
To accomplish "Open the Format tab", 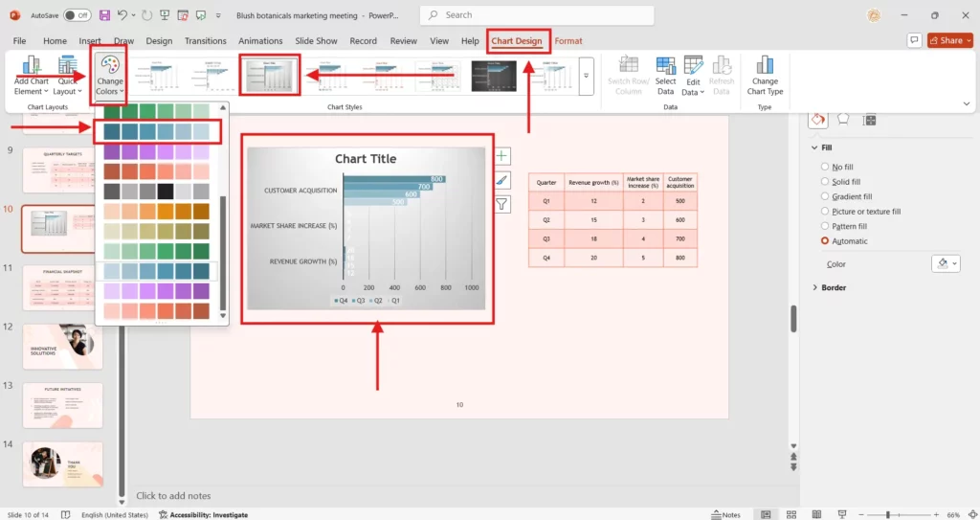I will [x=568, y=41].
